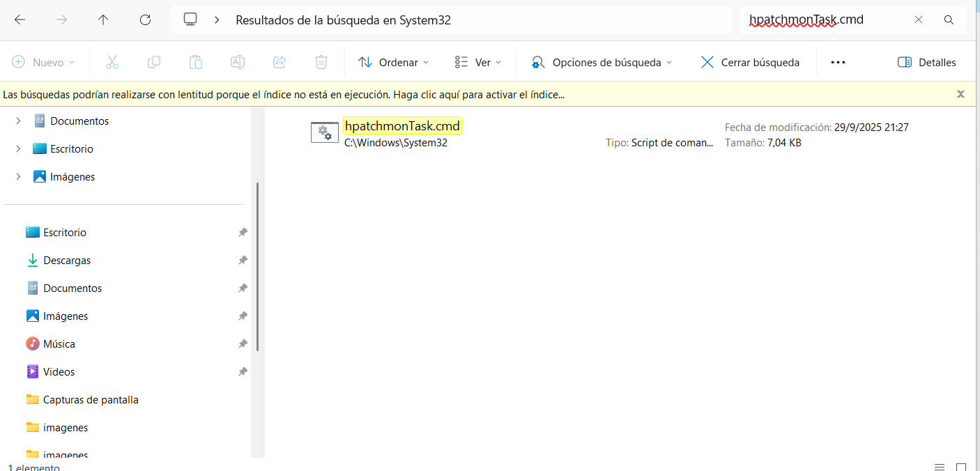Image resolution: width=980 pixels, height=471 pixels.
Task: Click the modification date 29/9/2025 21:27
Action: pyautogui.click(x=871, y=128)
